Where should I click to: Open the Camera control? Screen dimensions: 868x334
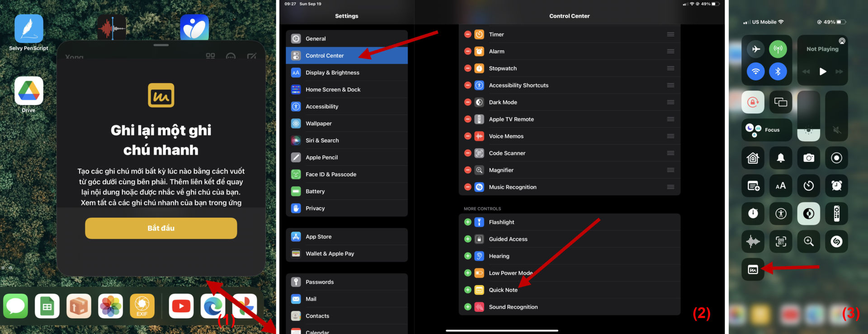point(808,158)
